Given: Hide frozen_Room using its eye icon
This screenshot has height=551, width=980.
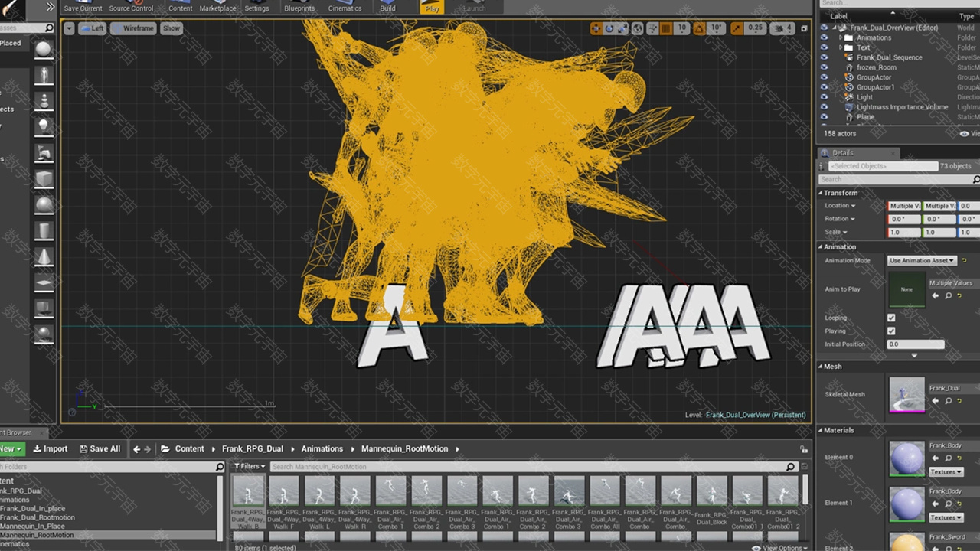Looking at the screenshot, I should click(x=824, y=67).
